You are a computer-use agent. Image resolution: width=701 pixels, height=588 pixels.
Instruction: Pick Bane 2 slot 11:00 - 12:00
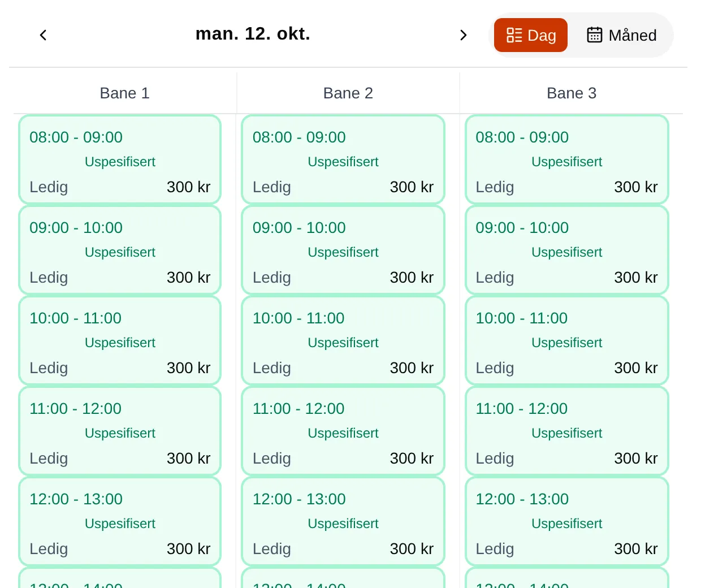pyautogui.click(x=343, y=431)
